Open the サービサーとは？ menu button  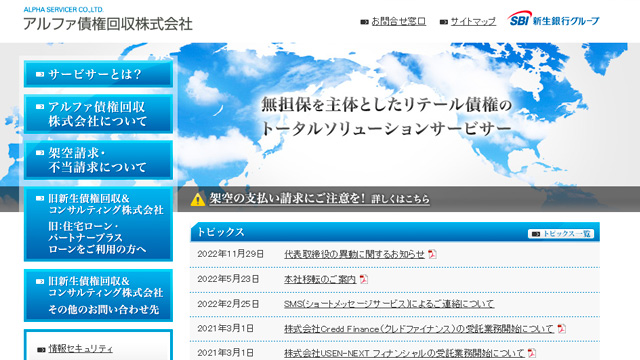point(98,74)
